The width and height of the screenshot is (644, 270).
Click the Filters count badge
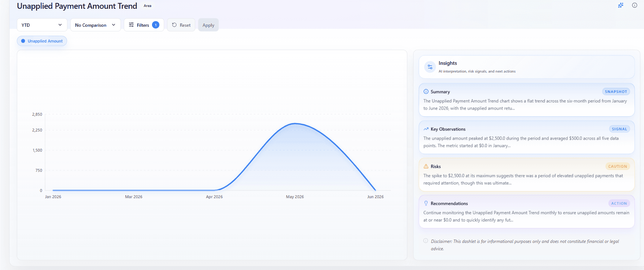156,25
